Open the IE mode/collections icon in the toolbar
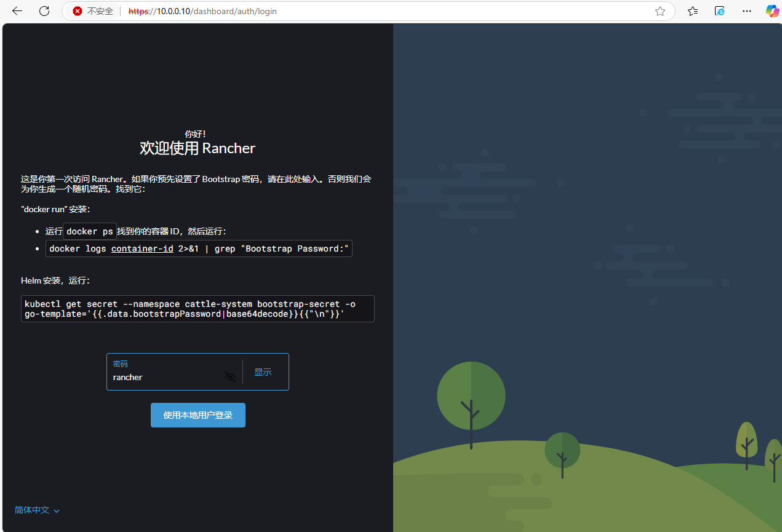 (x=720, y=11)
